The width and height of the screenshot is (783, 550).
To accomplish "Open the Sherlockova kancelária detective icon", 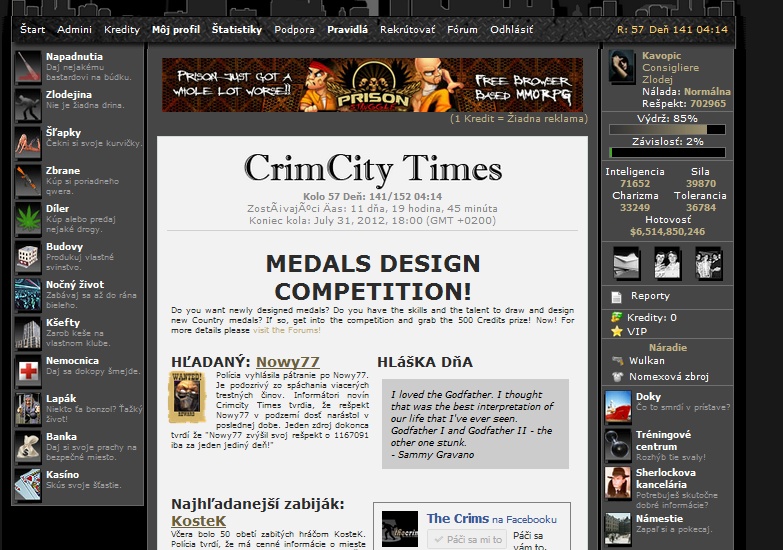I will (x=618, y=482).
